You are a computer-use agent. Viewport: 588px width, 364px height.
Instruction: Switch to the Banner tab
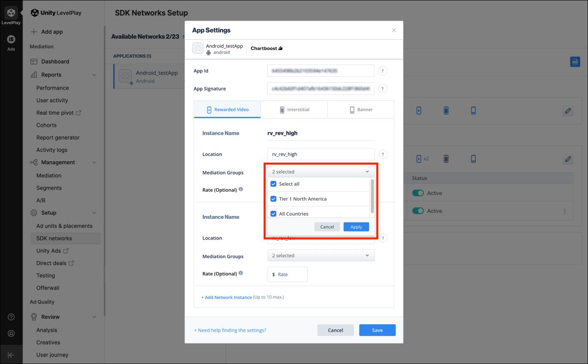(x=361, y=110)
